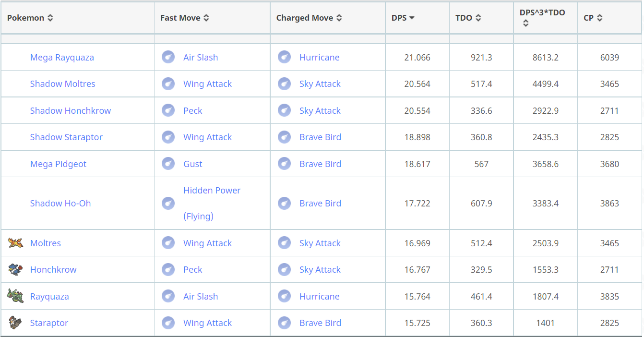644x337 pixels.
Task: Open the Mega Rayquaza link
Action: 62,57
